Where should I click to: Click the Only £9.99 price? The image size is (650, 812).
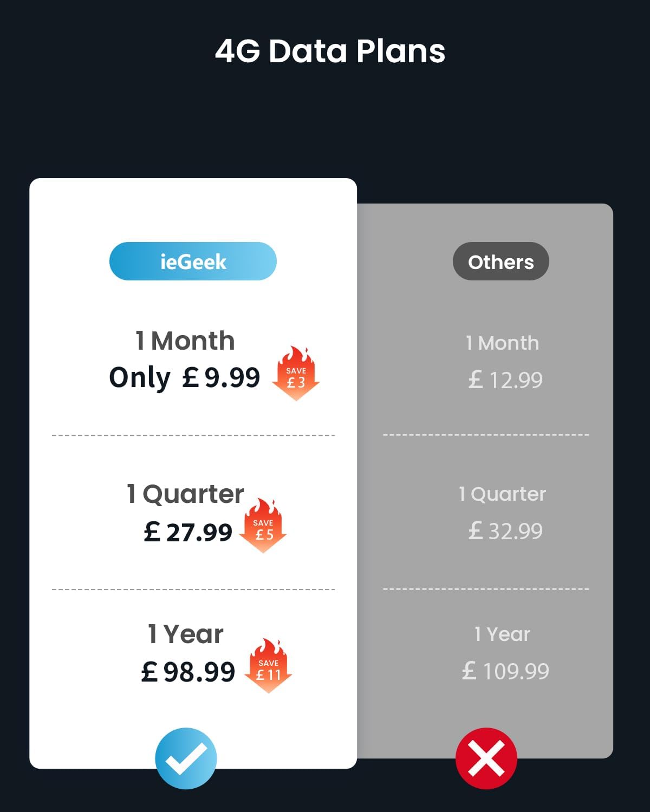pyautogui.click(x=185, y=377)
